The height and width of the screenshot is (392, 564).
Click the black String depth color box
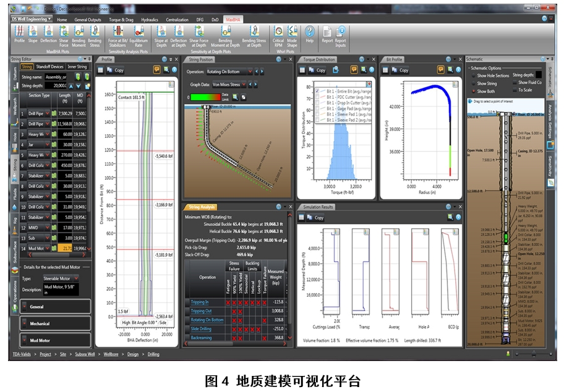pos(539,74)
